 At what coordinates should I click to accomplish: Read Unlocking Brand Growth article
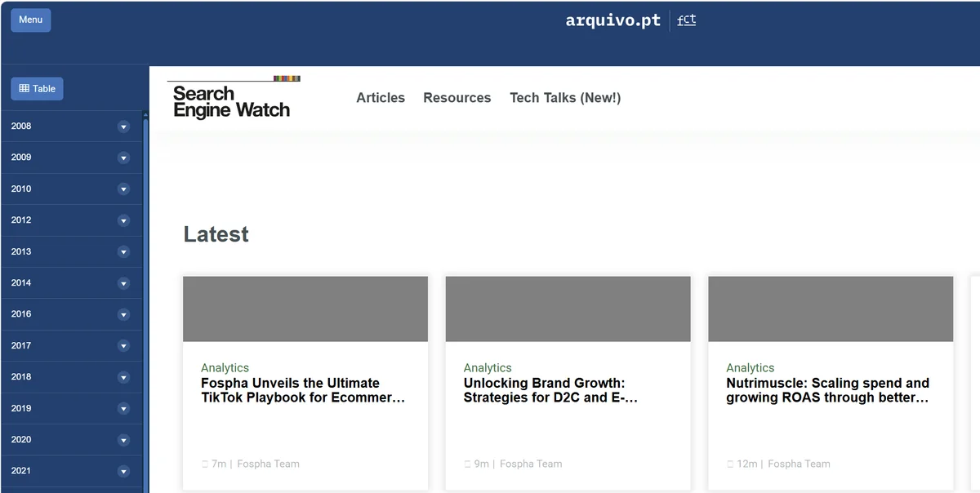coord(551,390)
